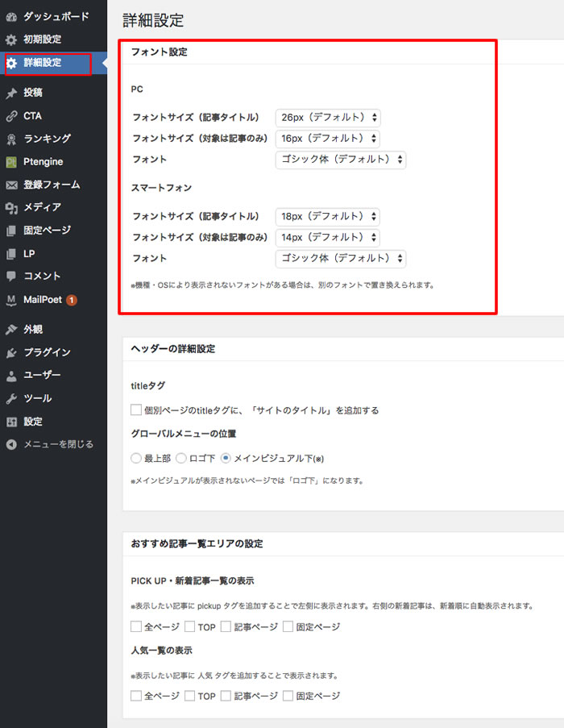
Task: Go to 固定ページ in the sidebar
Action: coord(47,231)
